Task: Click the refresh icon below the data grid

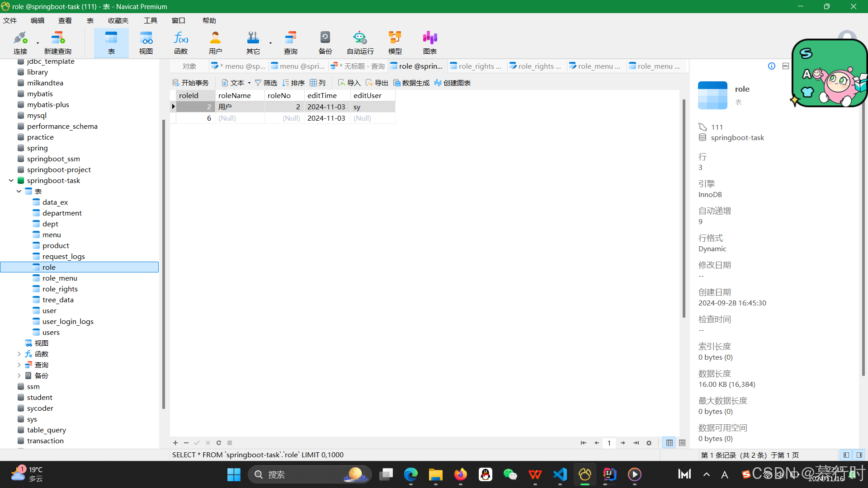Action: [219, 443]
